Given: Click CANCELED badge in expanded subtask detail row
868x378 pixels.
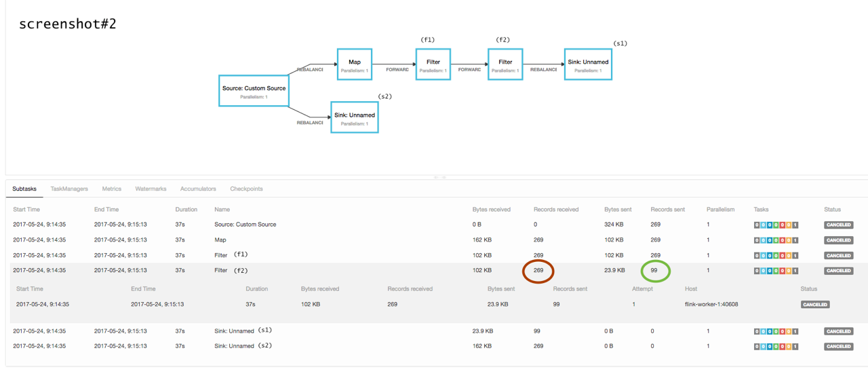Looking at the screenshot, I should [x=814, y=305].
